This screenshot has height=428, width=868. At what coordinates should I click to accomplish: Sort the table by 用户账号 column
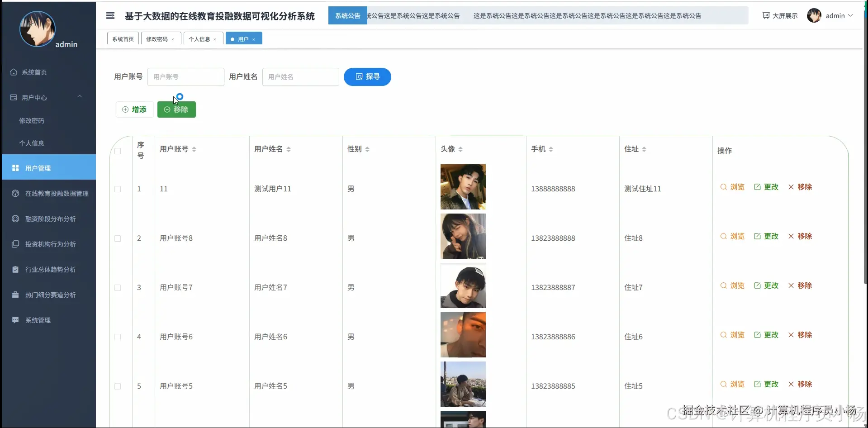(194, 149)
